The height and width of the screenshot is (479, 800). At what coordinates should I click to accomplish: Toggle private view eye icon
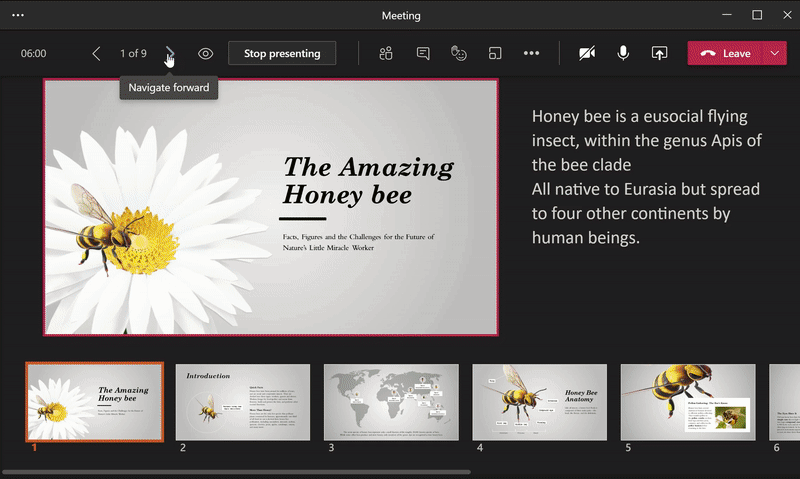[205, 53]
